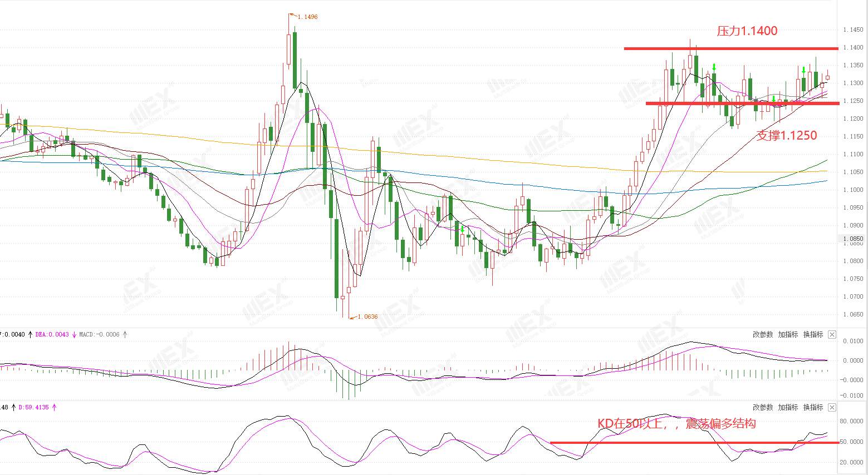The width and height of the screenshot is (868, 475).
Task: Click the 1.1200 price axis label
Action: coord(853,118)
